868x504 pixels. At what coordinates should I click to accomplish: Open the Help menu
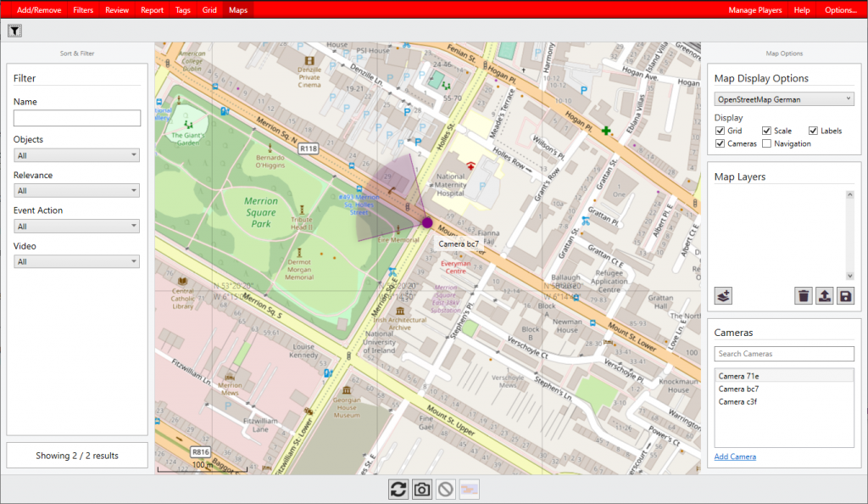(802, 10)
